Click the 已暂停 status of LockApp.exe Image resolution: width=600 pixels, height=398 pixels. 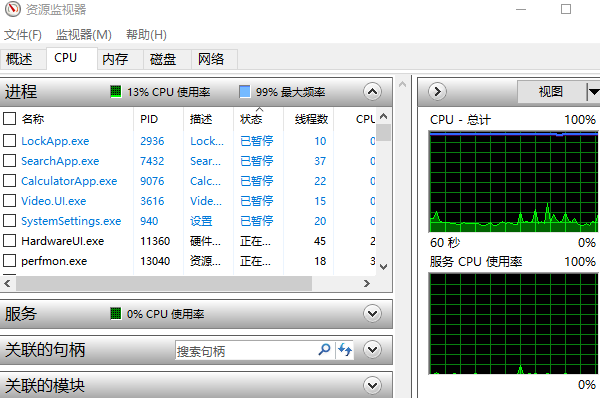pyautogui.click(x=256, y=141)
